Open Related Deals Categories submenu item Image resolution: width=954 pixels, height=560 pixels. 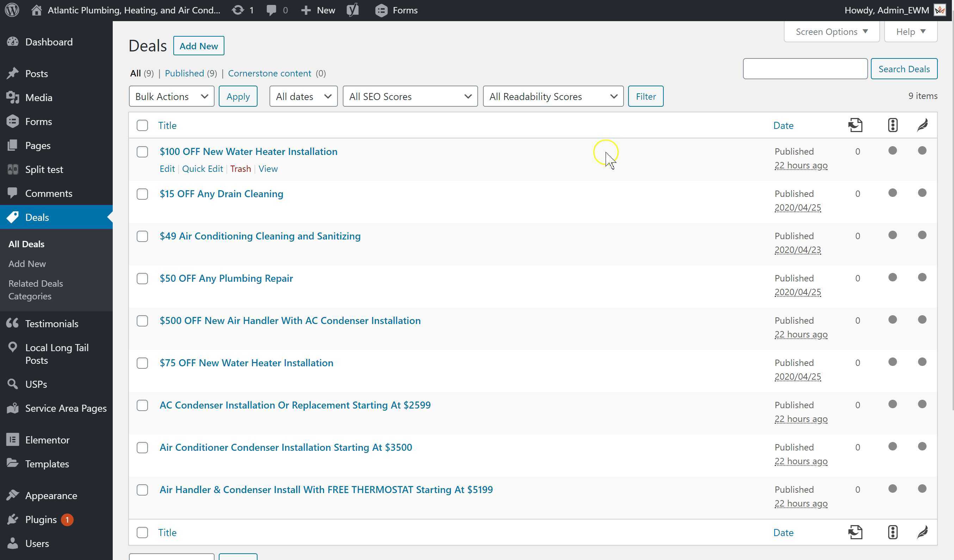click(36, 290)
